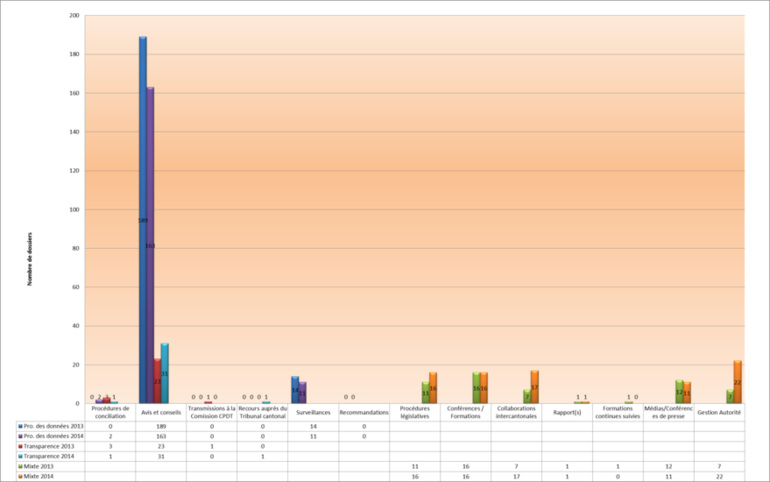Click the Gestion Autorité category label
The height and width of the screenshot is (482, 770).
tap(719, 412)
